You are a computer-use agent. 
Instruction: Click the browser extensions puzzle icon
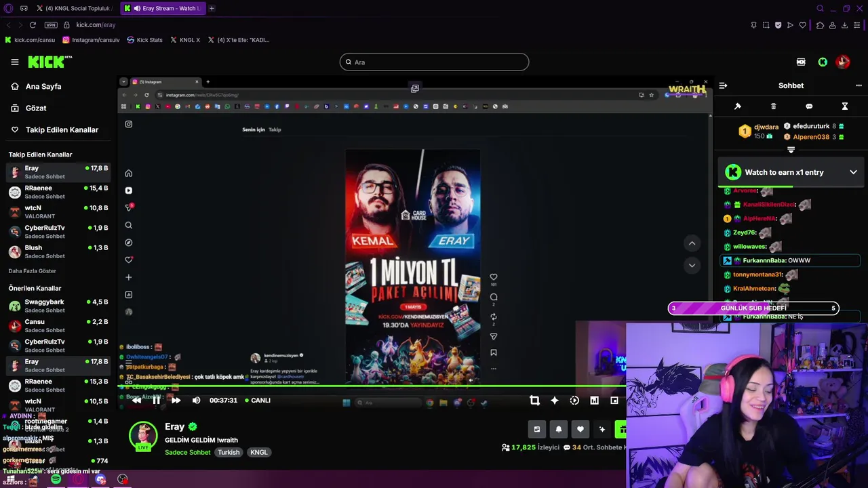point(820,25)
